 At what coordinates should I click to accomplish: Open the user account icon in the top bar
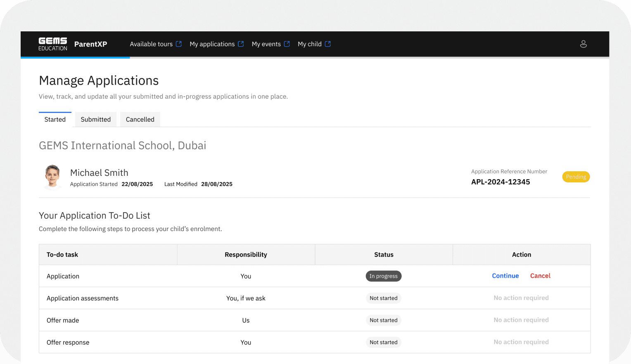point(584,43)
